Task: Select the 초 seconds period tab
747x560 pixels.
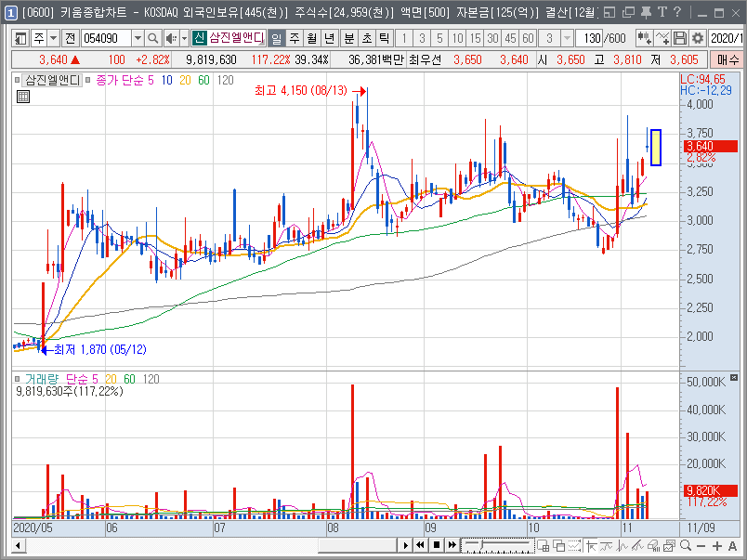Action: [366, 38]
